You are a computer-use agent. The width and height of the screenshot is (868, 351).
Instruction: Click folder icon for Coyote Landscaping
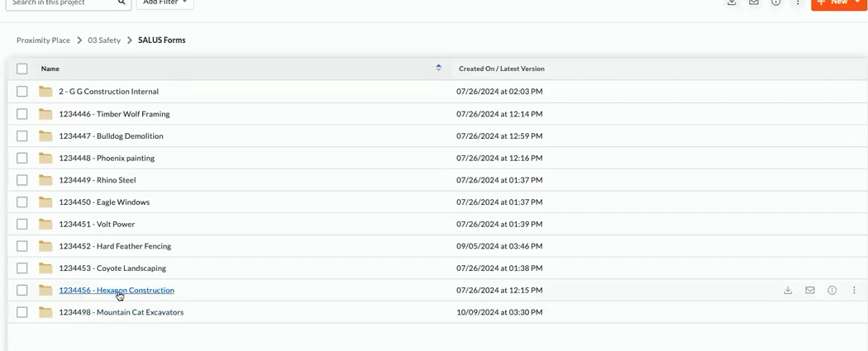point(45,268)
